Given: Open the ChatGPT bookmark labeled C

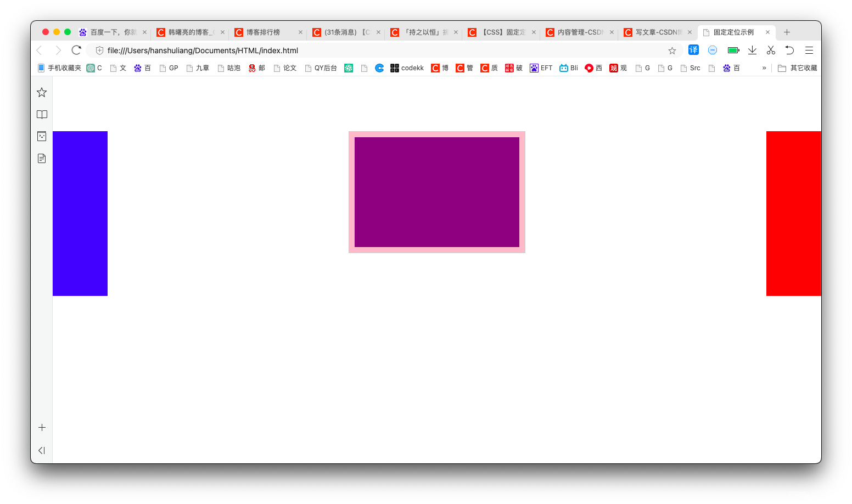Looking at the screenshot, I should pos(94,68).
